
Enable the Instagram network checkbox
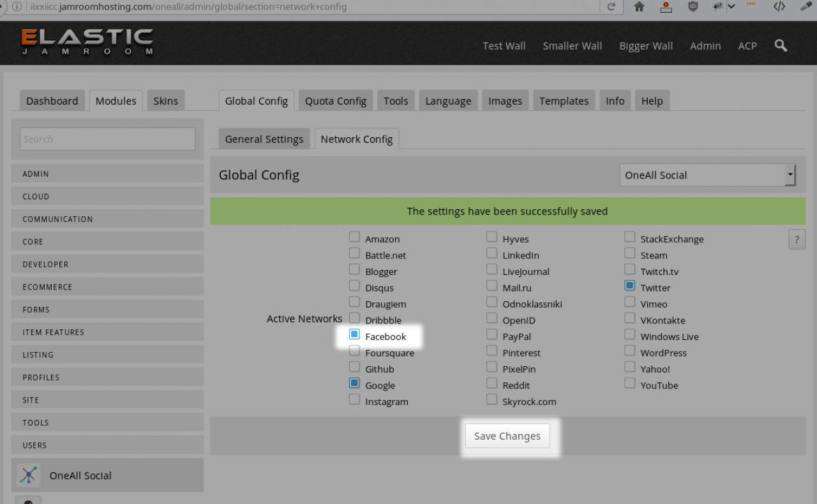tap(354, 399)
